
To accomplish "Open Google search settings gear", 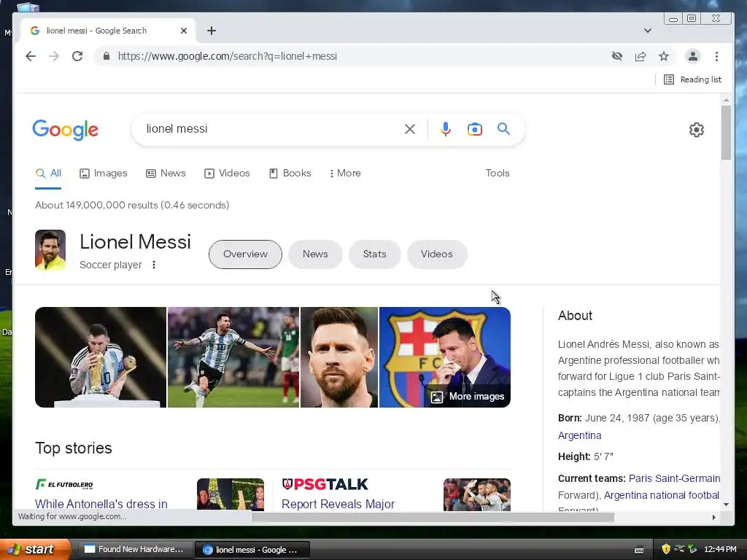I will pos(697,130).
